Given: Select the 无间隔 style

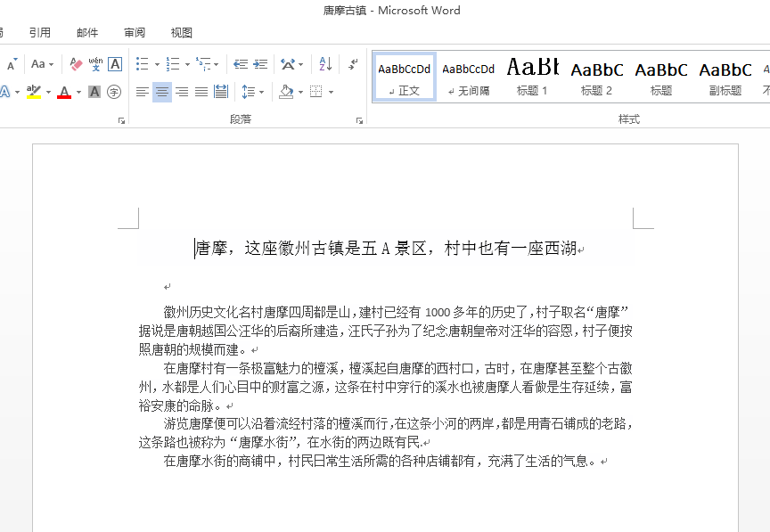Looking at the screenshot, I should tap(468, 76).
